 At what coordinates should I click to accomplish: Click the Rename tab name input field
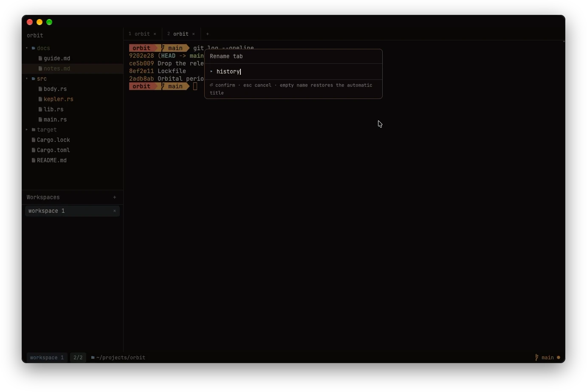(x=293, y=72)
